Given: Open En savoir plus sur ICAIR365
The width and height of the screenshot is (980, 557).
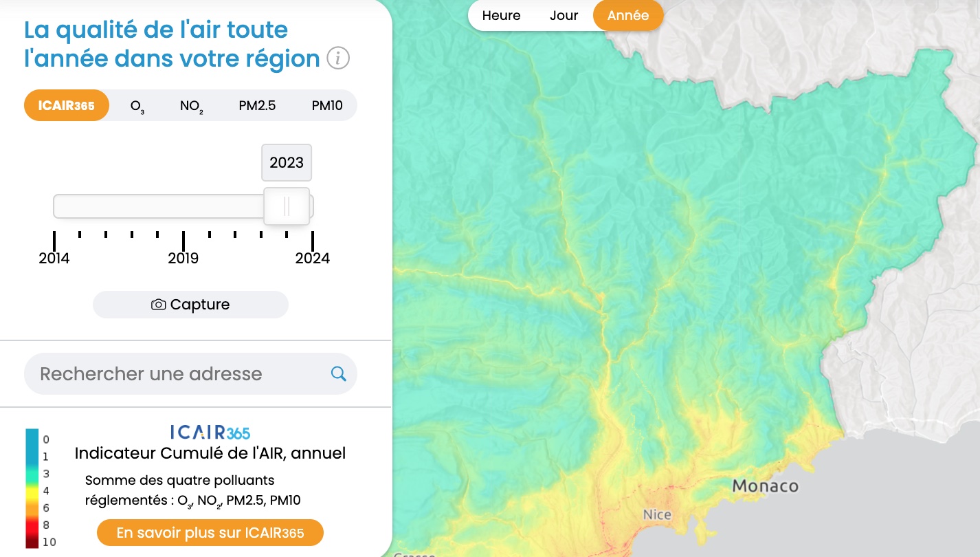Looking at the screenshot, I should (210, 533).
